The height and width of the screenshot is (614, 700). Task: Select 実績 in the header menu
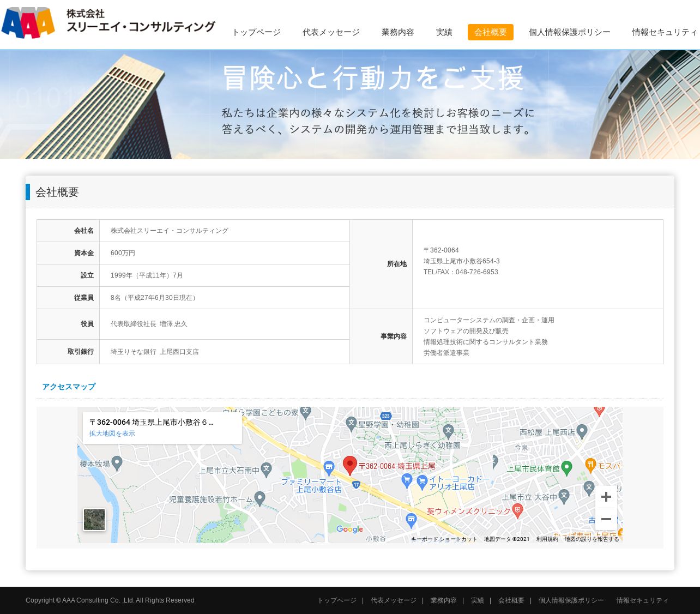(x=444, y=32)
